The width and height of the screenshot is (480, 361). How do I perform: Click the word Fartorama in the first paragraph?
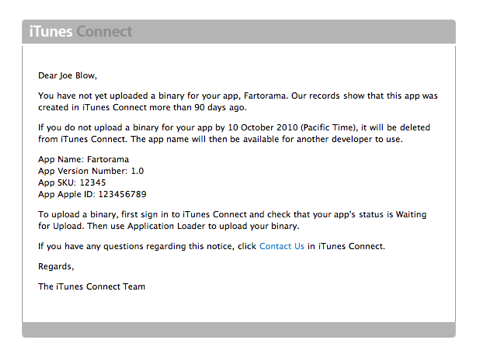(x=265, y=96)
